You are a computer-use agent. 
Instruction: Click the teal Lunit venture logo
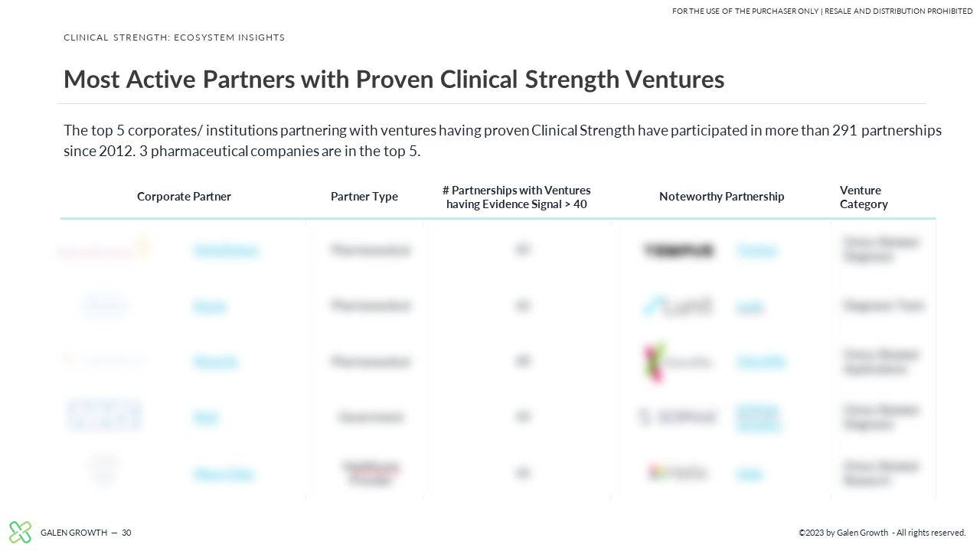point(678,306)
